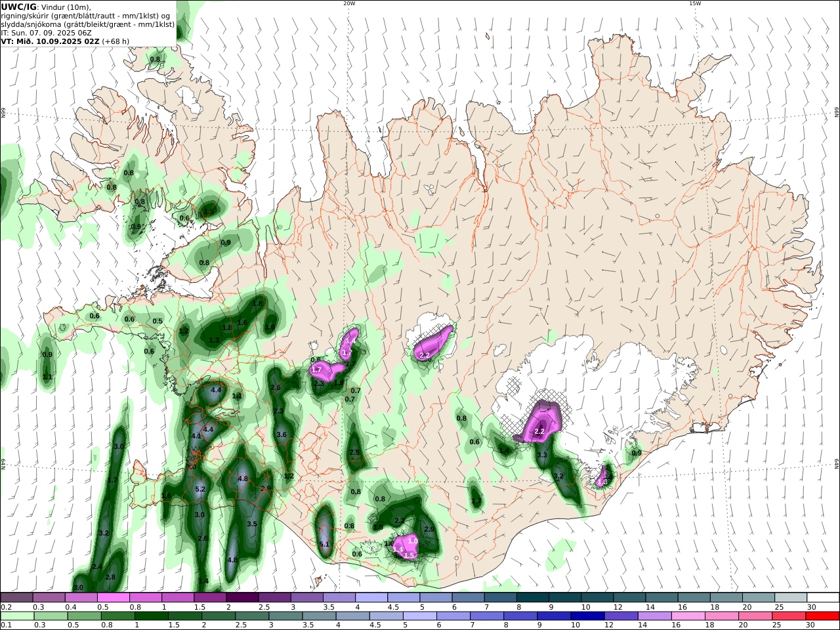Select the pale grey snow swatch between 25 and 30
This screenshot has height=630, width=840.
791,597
